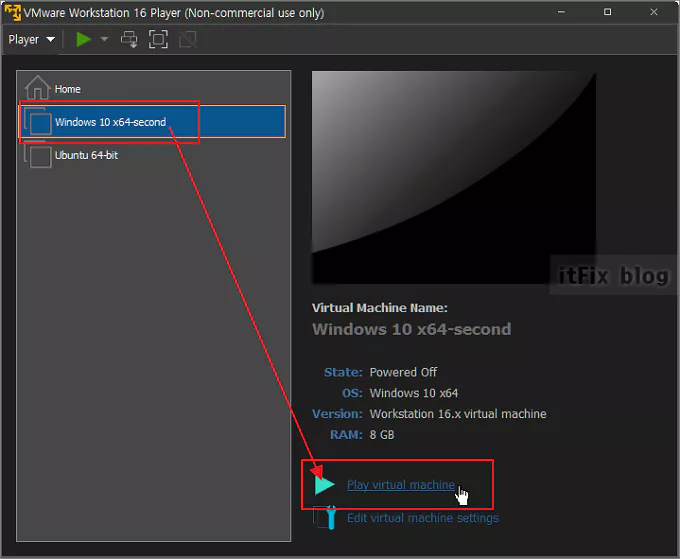Open the Player menu dropdown

tap(31, 39)
